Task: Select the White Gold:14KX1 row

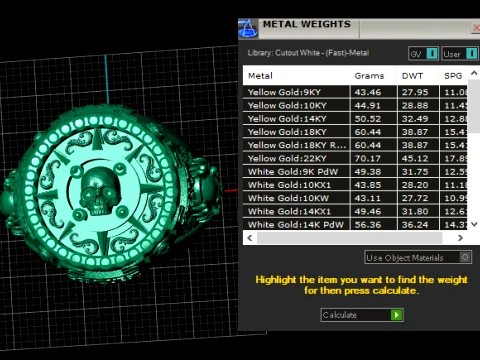Action: [x=355, y=211]
